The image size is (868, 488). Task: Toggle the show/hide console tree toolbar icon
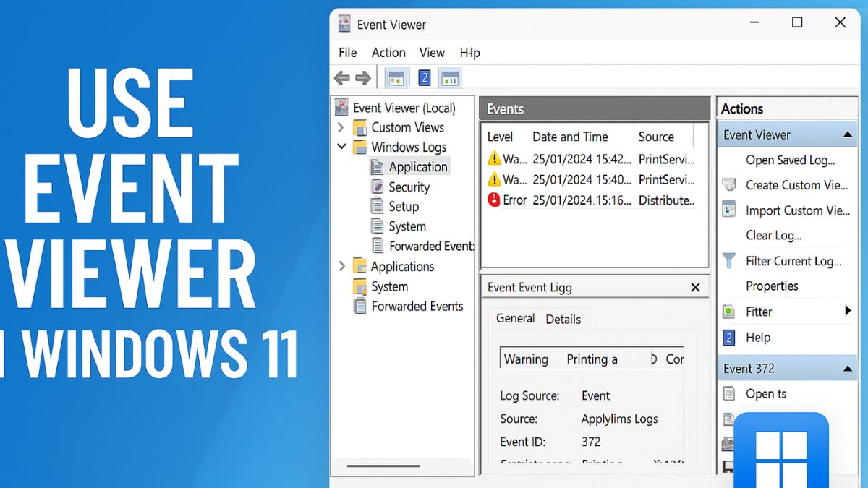click(x=396, y=78)
